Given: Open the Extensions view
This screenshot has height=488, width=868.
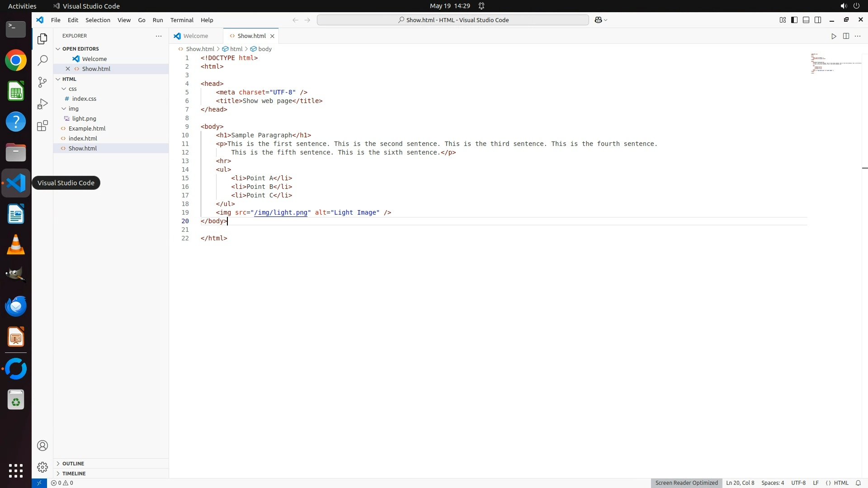Looking at the screenshot, I should coord(42,126).
